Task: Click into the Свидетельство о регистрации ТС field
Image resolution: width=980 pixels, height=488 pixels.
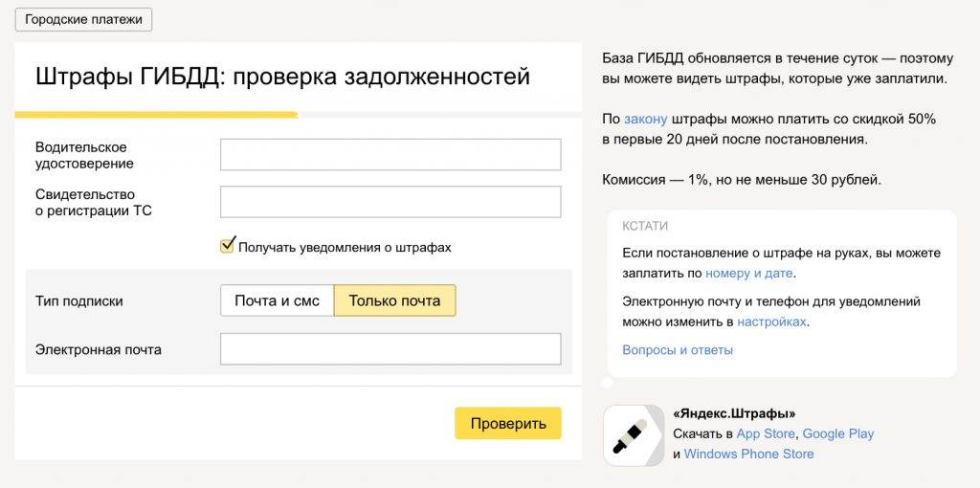Action: (x=390, y=202)
